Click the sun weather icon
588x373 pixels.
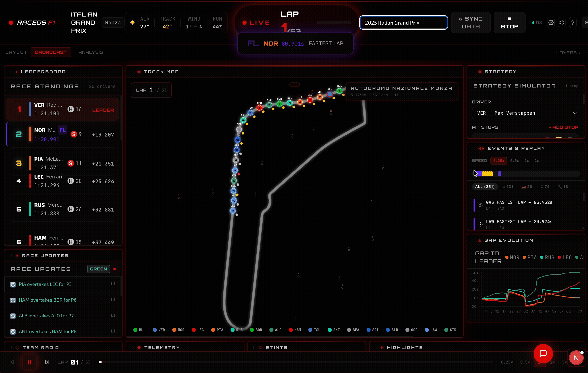(133, 22)
